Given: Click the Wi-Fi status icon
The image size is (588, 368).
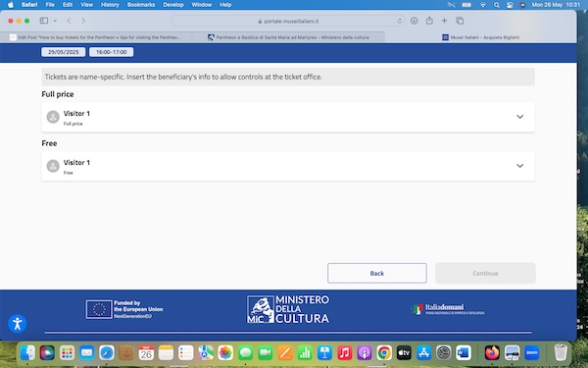Looking at the screenshot, I should pyautogui.click(x=483, y=5).
